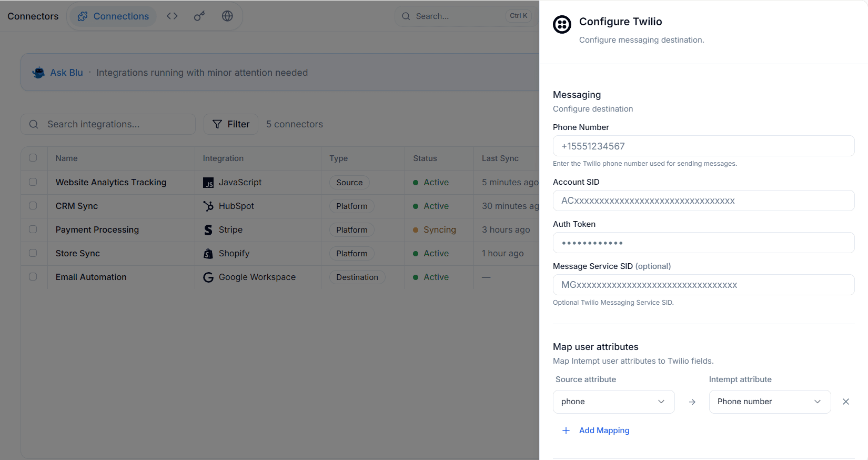Click the Connectors page title

pos(33,16)
